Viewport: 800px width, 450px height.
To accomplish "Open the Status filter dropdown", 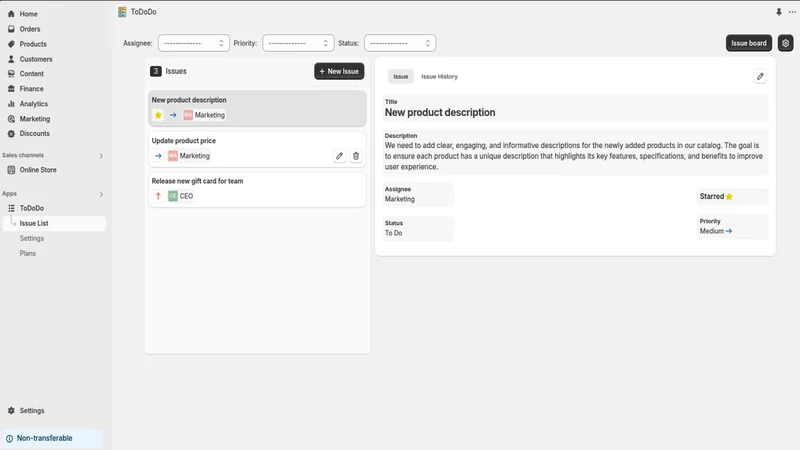I will [400, 43].
